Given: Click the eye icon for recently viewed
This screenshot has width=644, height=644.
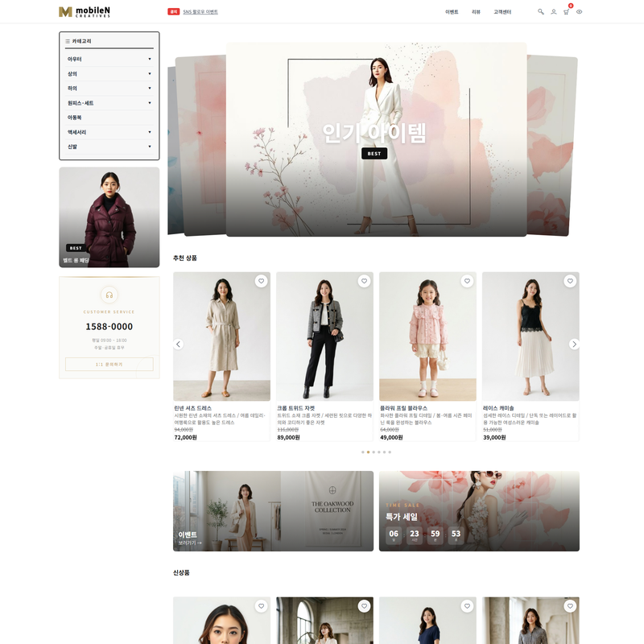Looking at the screenshot, I should [580, 12].
